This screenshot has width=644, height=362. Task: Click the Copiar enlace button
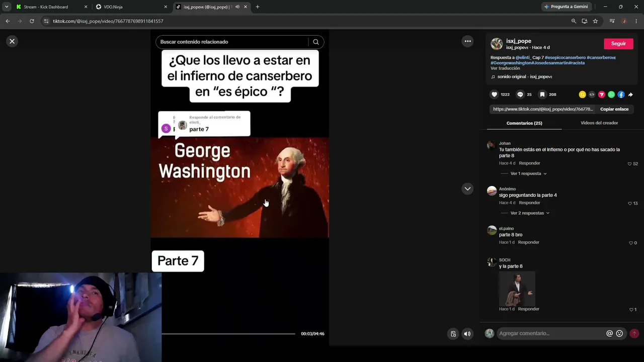[614, 109]
